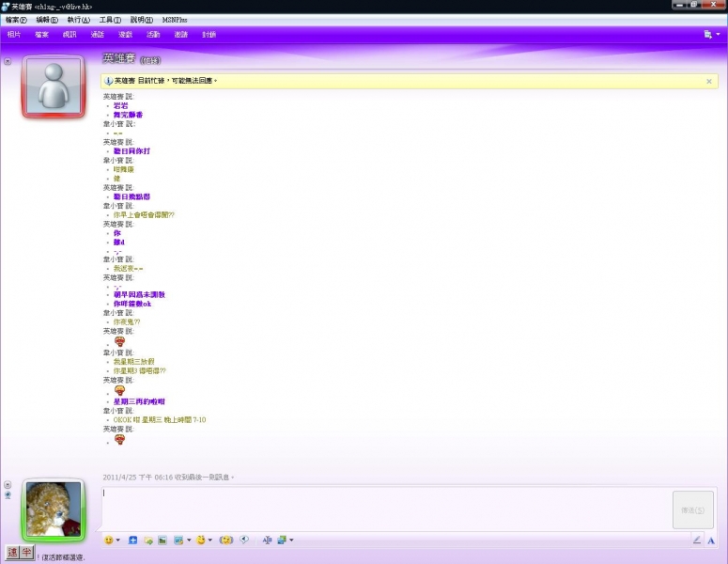Click the AB font change icon
Screen dimensions: 728x564
(267, 540)
